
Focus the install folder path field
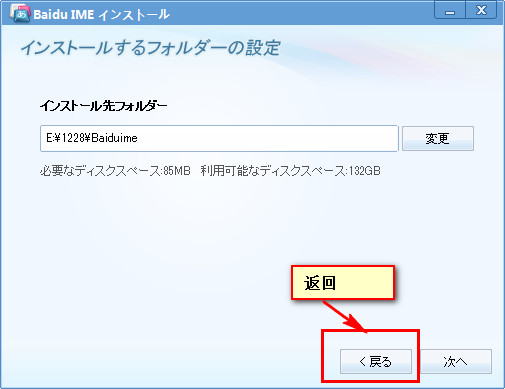pos(219,138)
